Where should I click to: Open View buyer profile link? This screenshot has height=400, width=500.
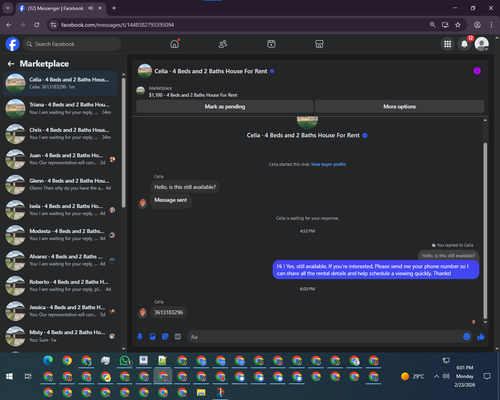pos(328,164)
